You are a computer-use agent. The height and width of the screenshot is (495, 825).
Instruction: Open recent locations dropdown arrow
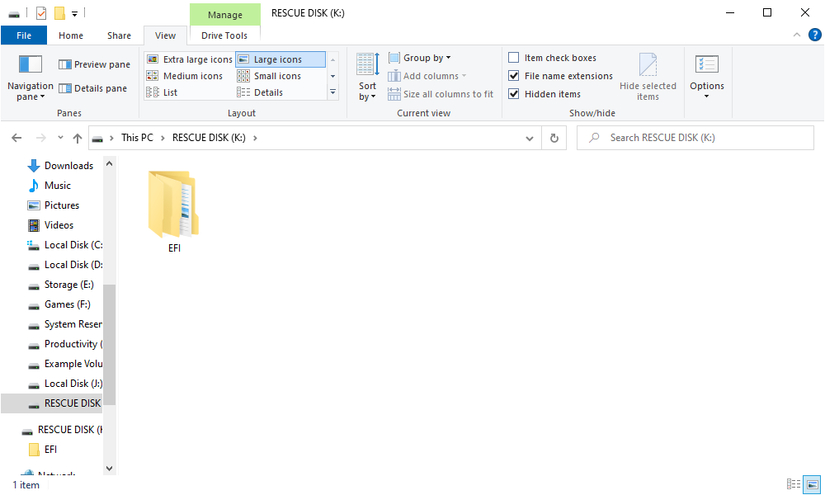point(61,138)
